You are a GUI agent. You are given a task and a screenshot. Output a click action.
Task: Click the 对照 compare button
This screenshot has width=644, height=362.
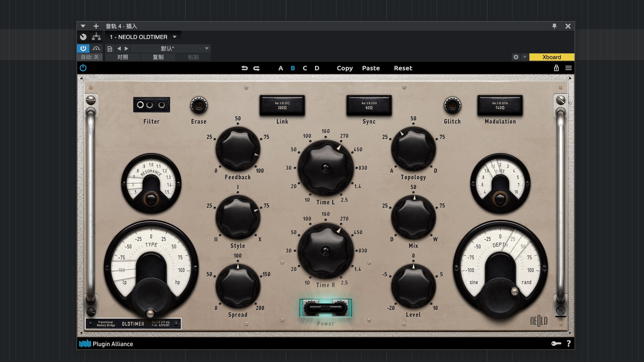point(122,57)
